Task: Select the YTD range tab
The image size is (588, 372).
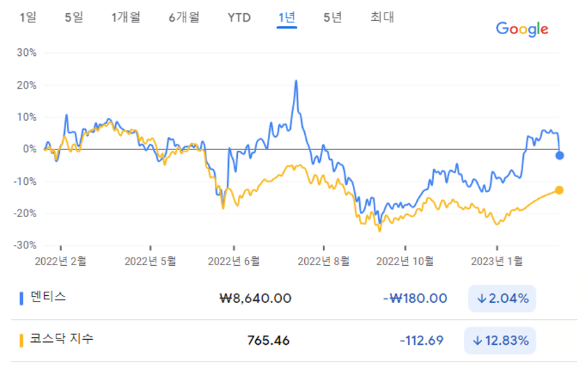Action: pyautogui.click(x=239, y=17)
